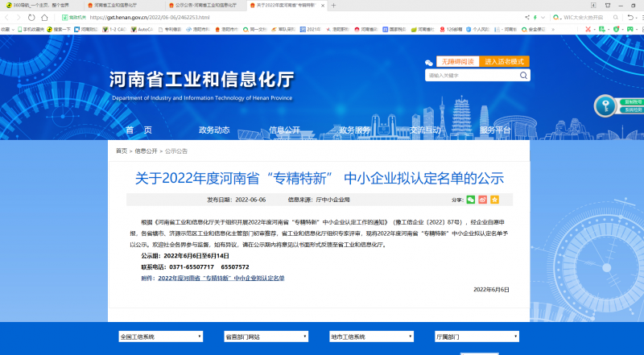Click 信息公开 in the breadcrumb

coord(146,151)
